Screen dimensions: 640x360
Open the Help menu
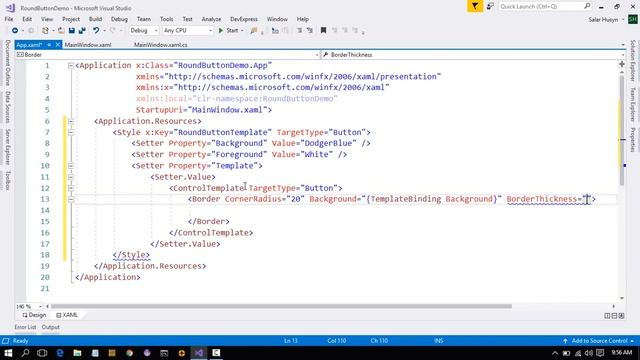coord(302,19)
